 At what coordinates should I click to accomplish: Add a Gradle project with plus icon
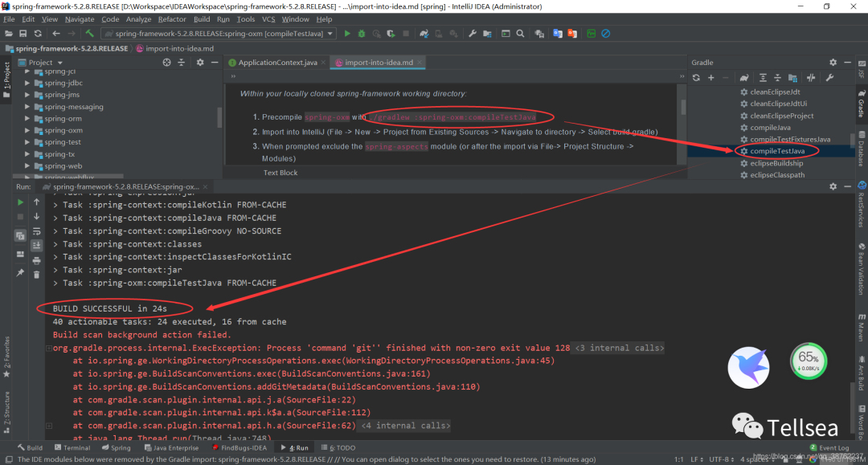click(710, 78)
